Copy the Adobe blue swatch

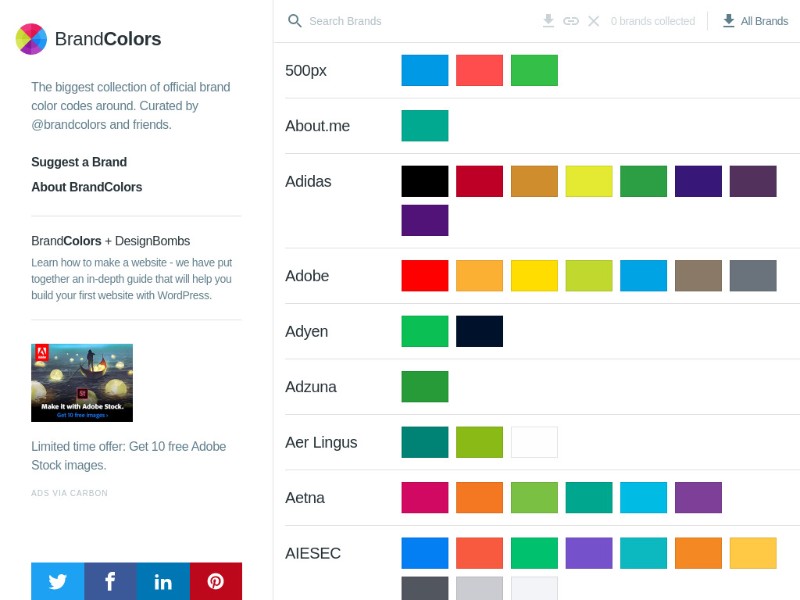click(643, 276)
